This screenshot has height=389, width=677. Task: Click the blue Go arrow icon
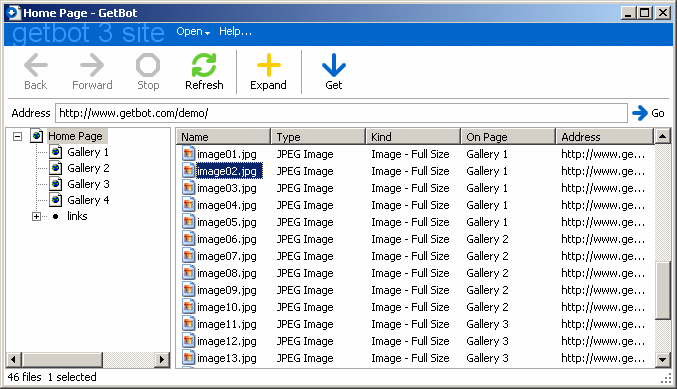[x=639, y=113]
